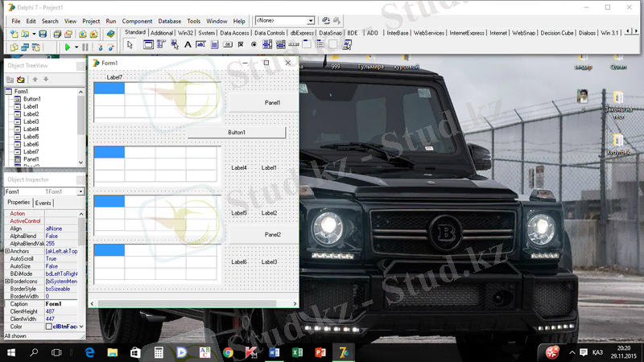Delete selected item in Object TreeView
644x362 pixels.
21,79
